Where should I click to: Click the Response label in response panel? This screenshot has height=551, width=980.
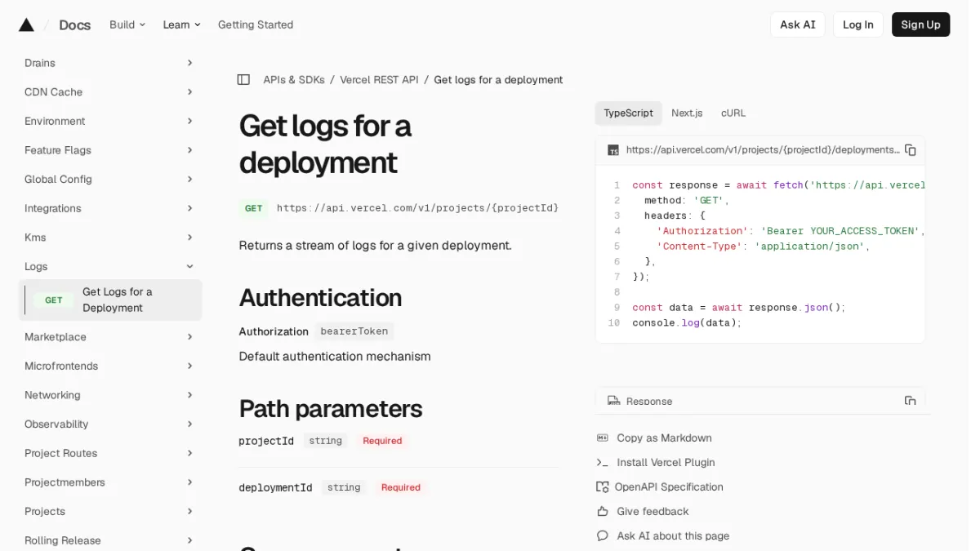649,402
